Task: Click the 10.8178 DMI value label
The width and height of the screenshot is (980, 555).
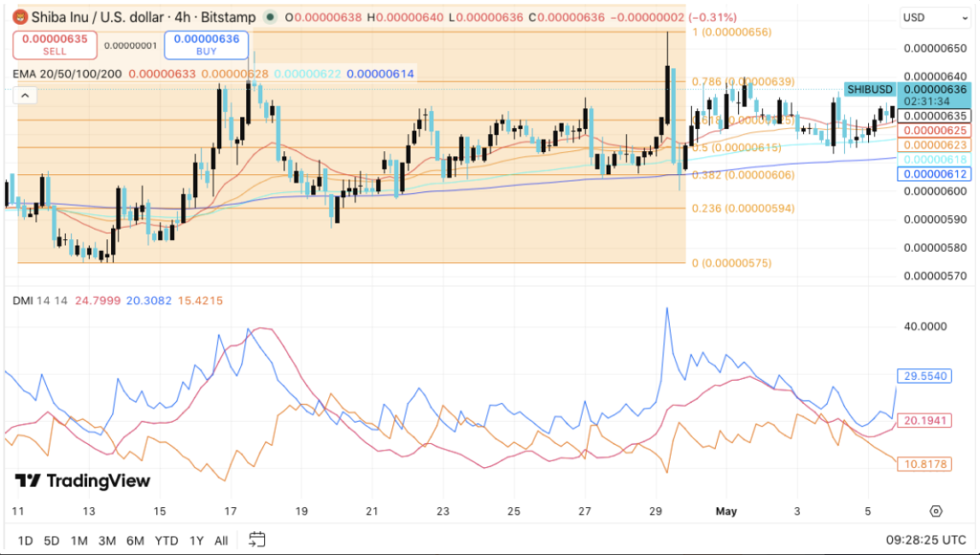Action: point(924,464)
